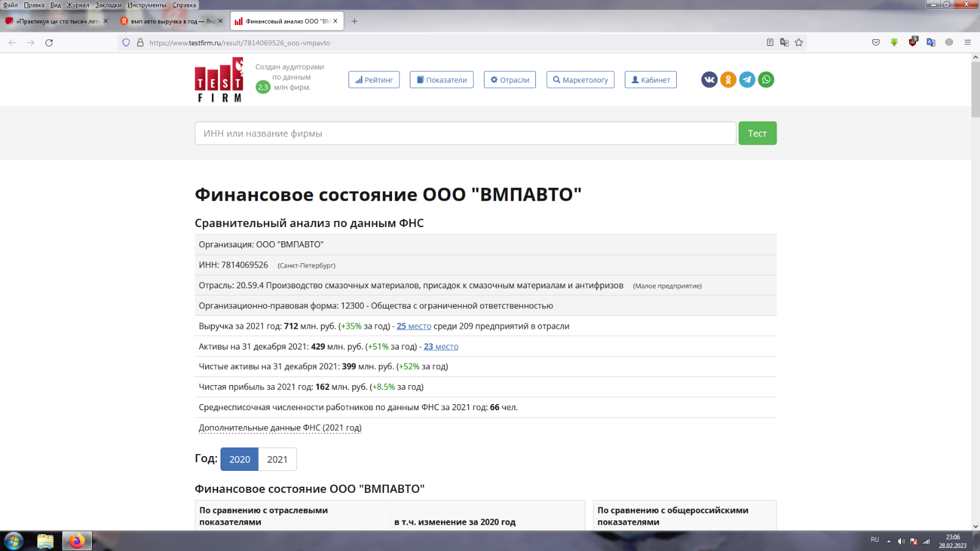Image resolution: width=980 pixels, height=551 pixels.
Task: Open the Маркетологу page
Action: pos(580,80)
